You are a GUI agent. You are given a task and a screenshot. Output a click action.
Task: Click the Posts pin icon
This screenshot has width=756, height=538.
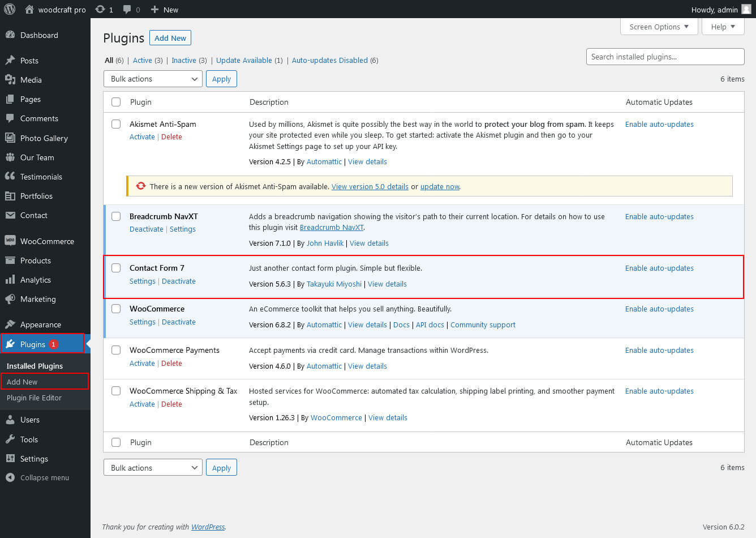pyautogui.click(x=10, y=61)
